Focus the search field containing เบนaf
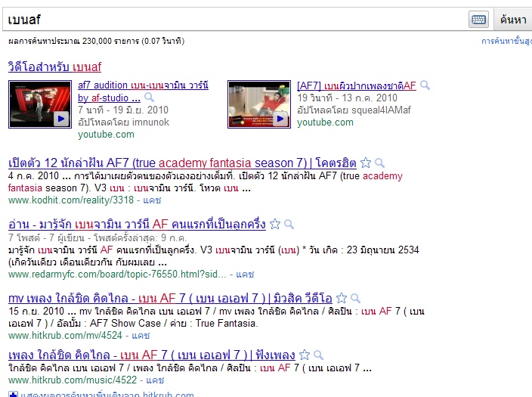This screenshot has height=397, width=532. coord(236,20)
